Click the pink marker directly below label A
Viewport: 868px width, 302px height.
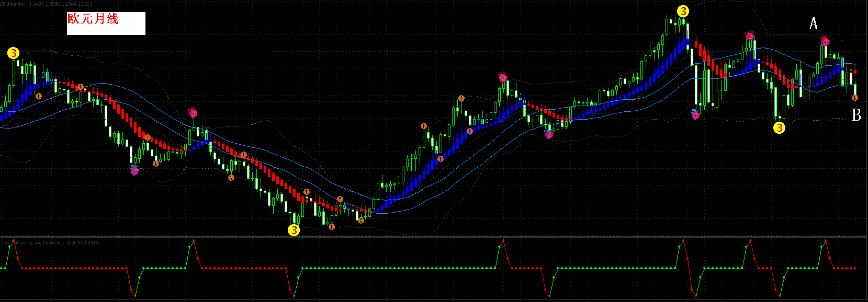(825, 41)
